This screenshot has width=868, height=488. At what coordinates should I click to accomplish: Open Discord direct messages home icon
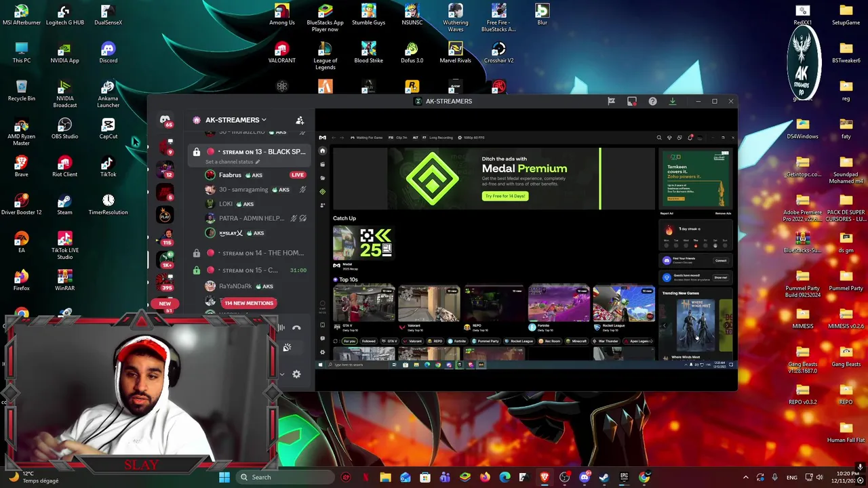pos(165,120)
